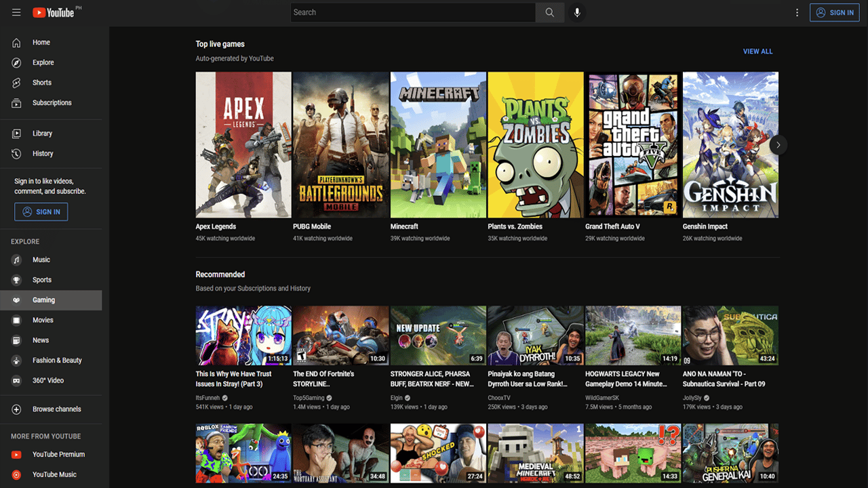Open the Apex Legends game card
The image size is (868, 488).
(243, 144)
